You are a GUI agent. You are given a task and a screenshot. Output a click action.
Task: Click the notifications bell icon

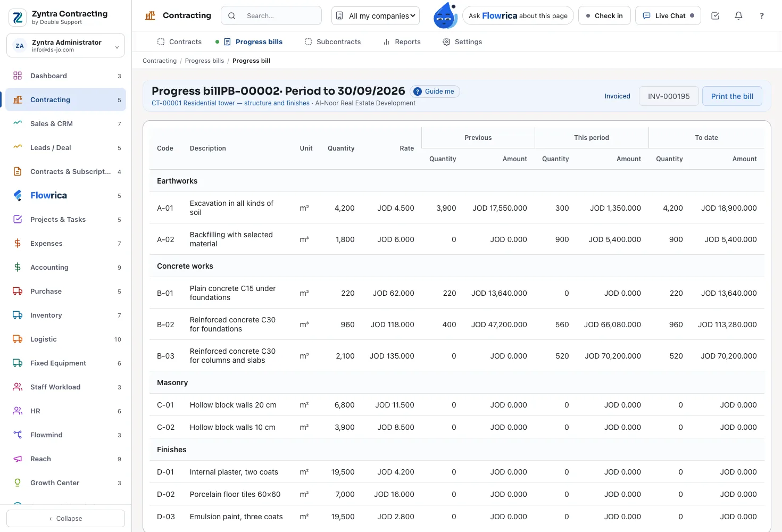738,16
